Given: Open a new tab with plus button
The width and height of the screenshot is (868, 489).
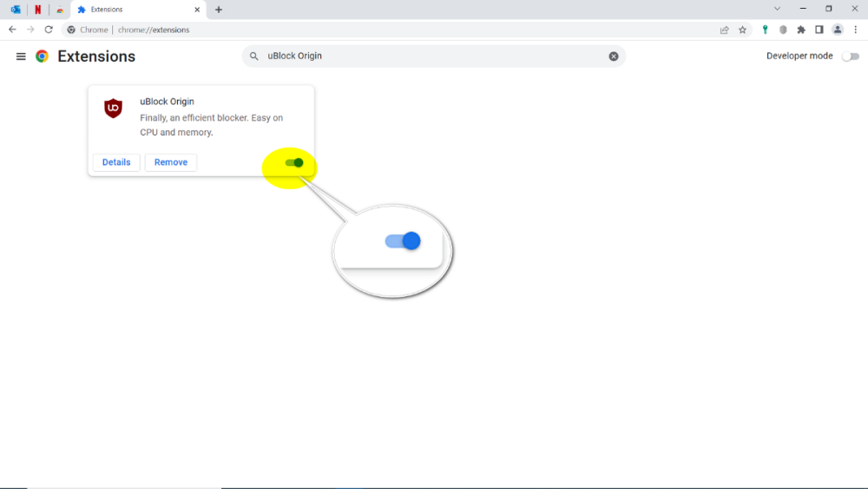Looking at the screenshot, I should 219,10.
